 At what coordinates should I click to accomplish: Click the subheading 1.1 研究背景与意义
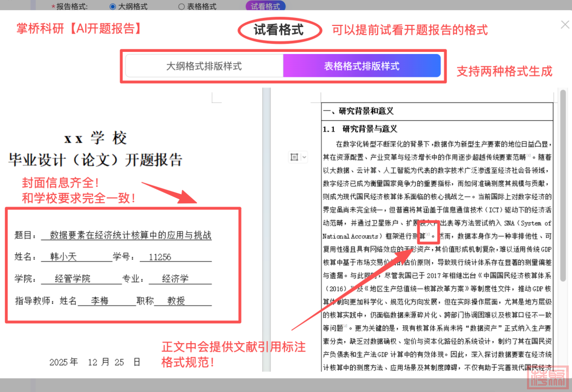[x=360, y=129]
